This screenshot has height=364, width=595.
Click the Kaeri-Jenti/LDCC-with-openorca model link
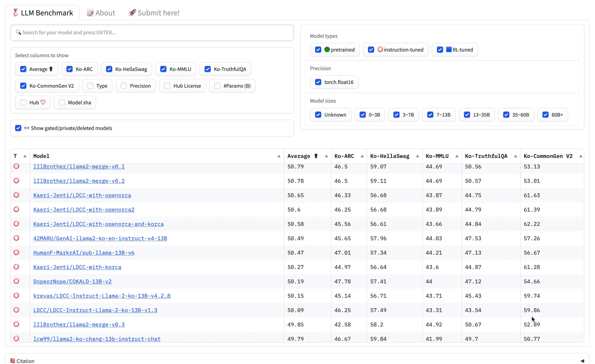pos(83,195)
